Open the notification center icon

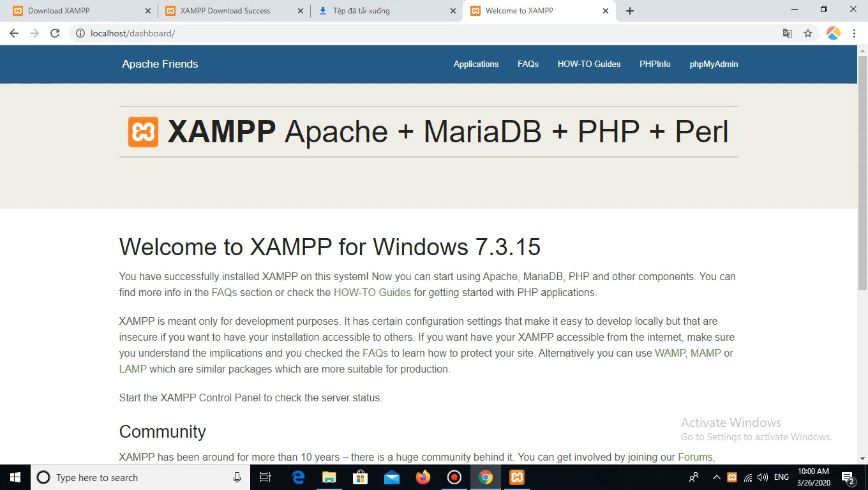(x=849, y=477)
